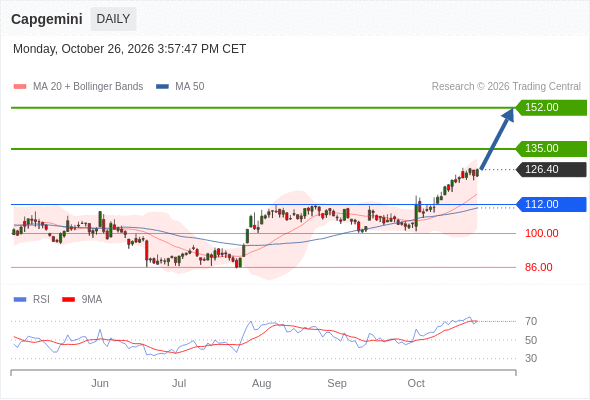Viewport: 590px width, 400px height.
Task: Click the MA 50 legend color swatch
Action: point(162,87)
